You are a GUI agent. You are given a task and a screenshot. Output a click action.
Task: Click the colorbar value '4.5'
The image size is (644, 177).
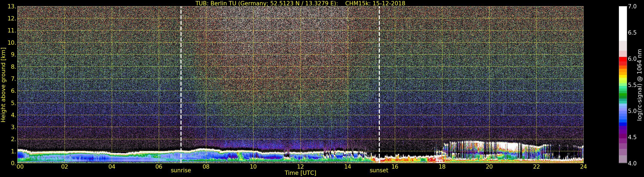(632, 137)
